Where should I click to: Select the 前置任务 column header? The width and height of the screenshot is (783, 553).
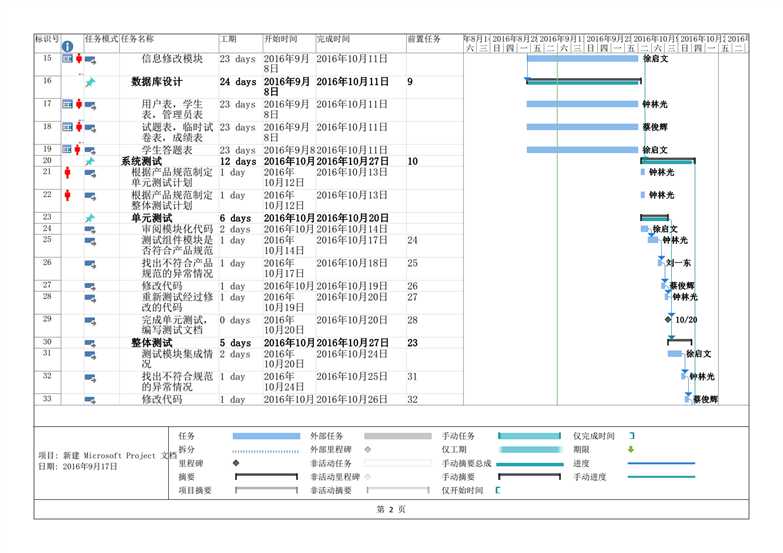pyautogui.click(x=424, y=39)
